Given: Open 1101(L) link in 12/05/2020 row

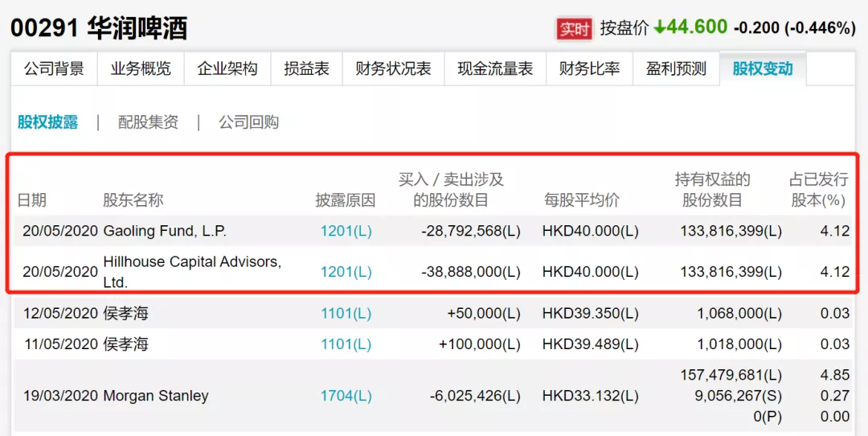Looking at the screenshot, I should (x=346, y=314).
